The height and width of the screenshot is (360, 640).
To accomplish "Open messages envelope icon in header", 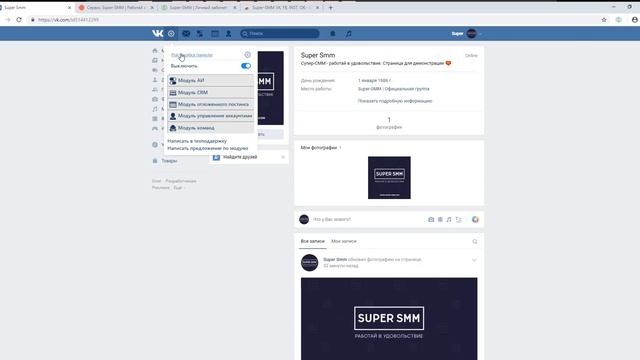I will coord(186,33).
